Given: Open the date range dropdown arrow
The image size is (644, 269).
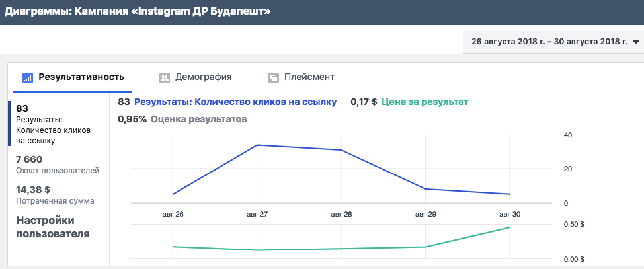Looking at the screenshot, I should click(x=636, y=42).
